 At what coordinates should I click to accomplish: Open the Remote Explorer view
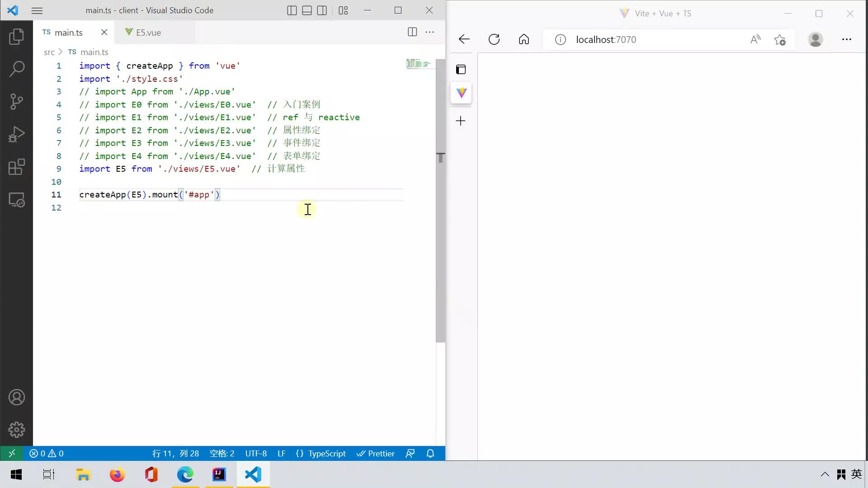[x=16, y=200]
